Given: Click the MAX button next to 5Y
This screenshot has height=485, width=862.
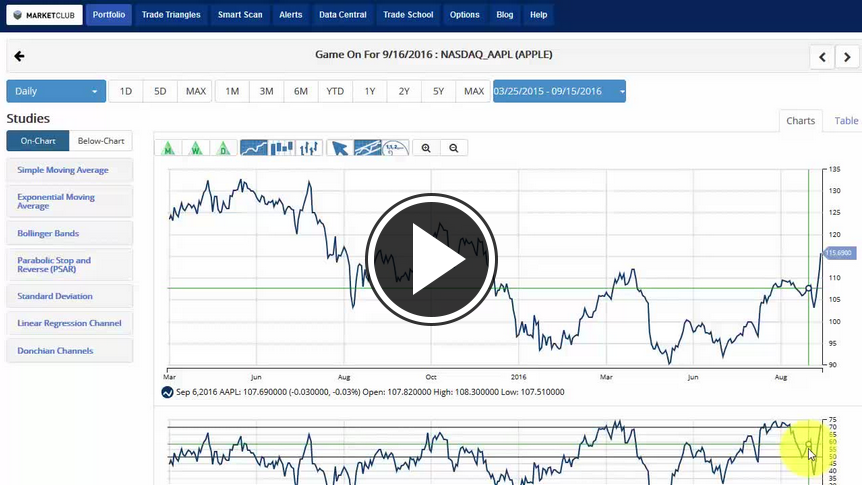Looking at the screenshot, I should pyautogui.click(x=473, y=91).
